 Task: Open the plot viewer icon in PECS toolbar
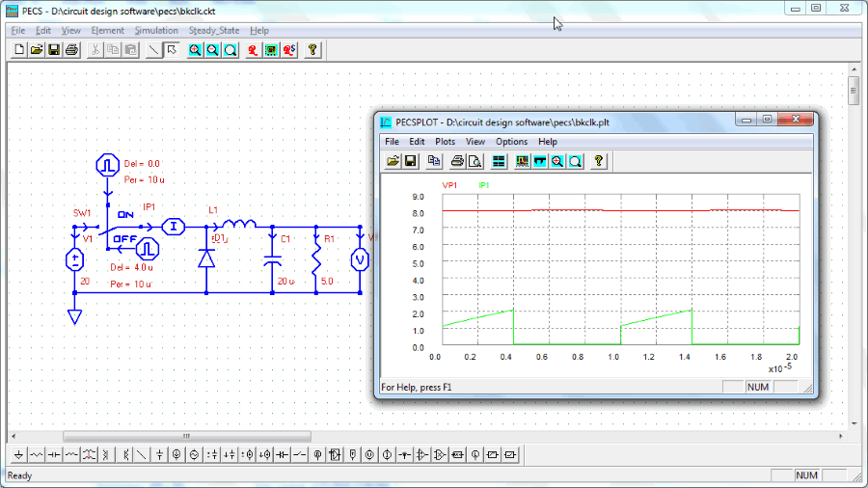271,50
